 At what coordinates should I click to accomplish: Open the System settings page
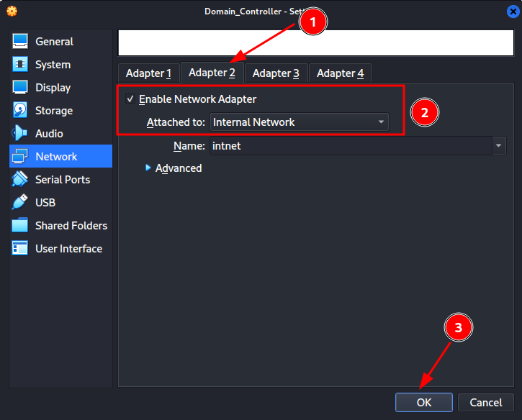pyautogui.click(x=61, y=64)
